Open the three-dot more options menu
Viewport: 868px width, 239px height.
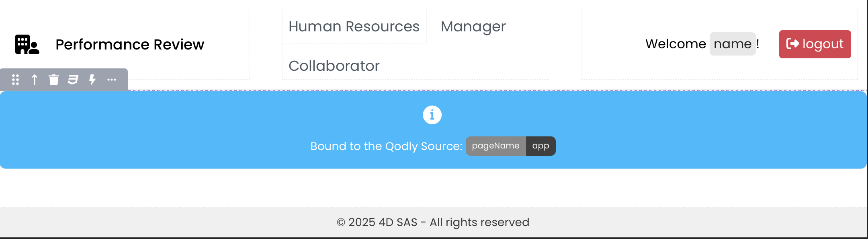[112, 80]
